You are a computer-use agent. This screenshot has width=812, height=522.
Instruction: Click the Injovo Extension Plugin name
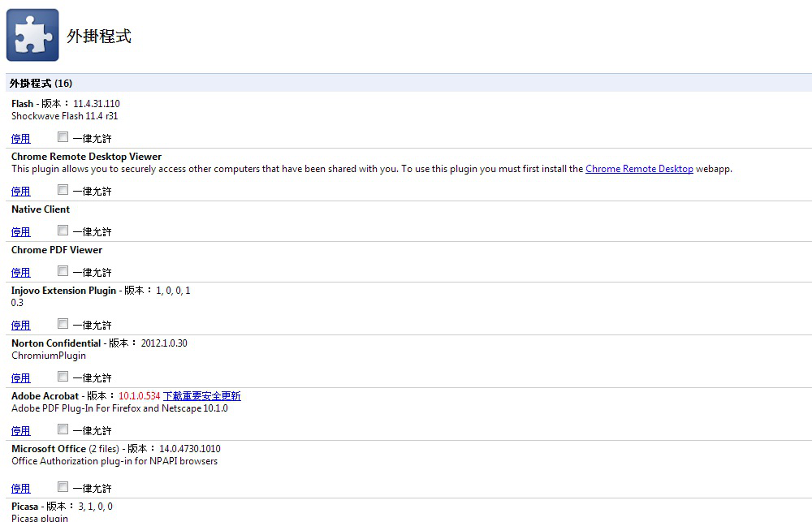pos(63,291)
